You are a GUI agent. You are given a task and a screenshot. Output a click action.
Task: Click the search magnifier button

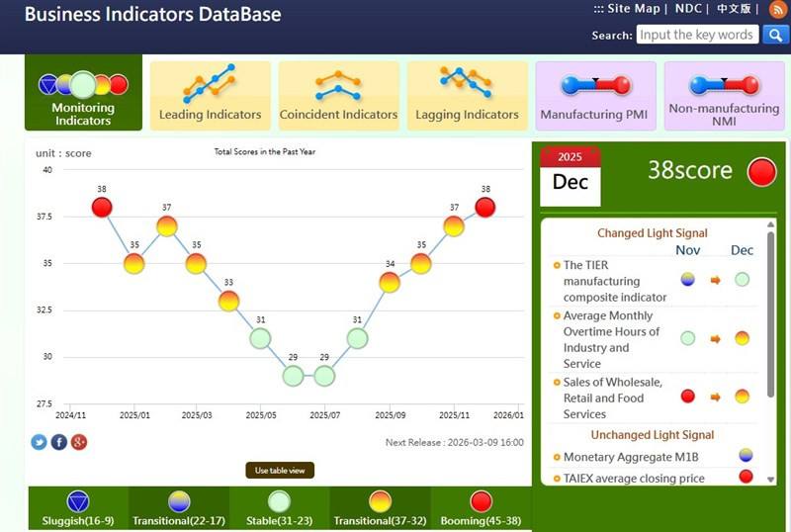(776, 35)
